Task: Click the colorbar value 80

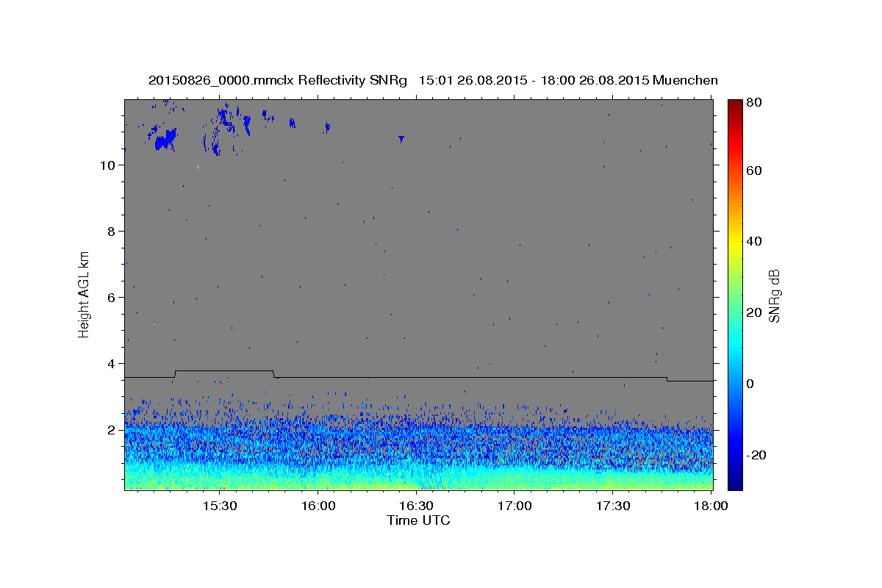Action: [756, 103]
